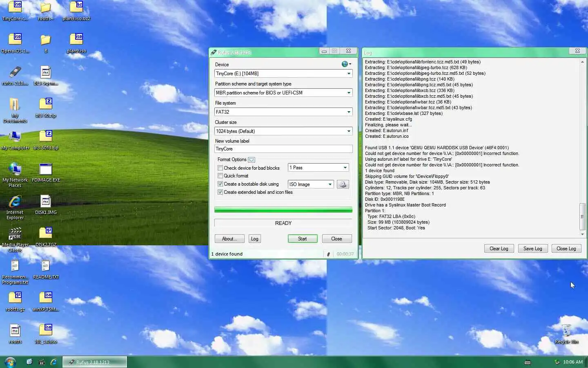
Task: Open the Partition scheme dropdown
Action: point(283,93)
